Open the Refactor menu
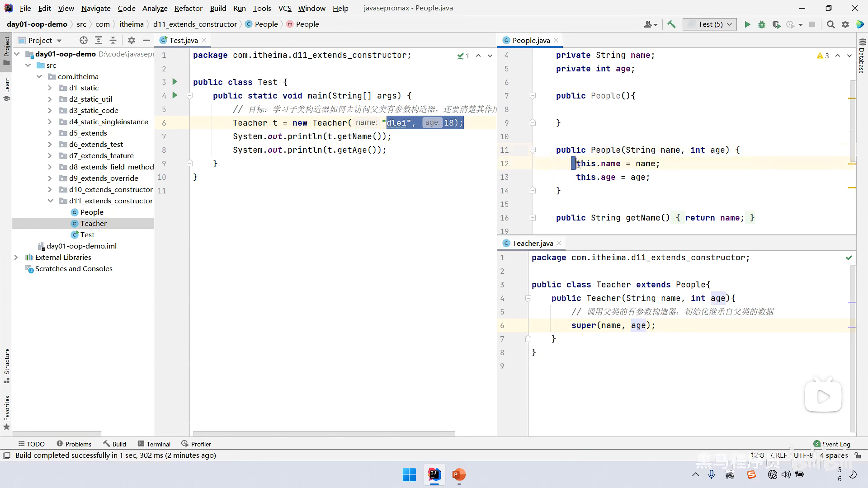The height and width of the screenshot is (488, 868). point(188,8)
